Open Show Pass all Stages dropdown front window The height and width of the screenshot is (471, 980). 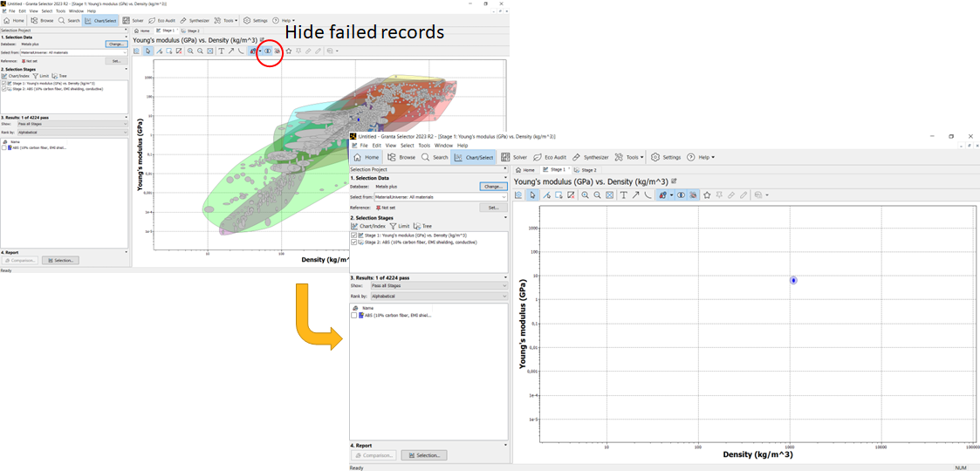439,285
